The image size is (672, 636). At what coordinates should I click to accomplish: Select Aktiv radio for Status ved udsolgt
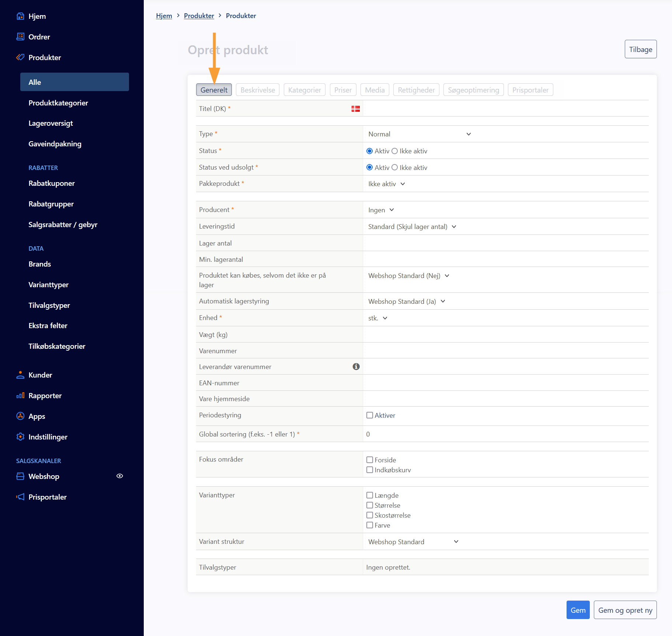pyautogui.click(x=369, y=167)
